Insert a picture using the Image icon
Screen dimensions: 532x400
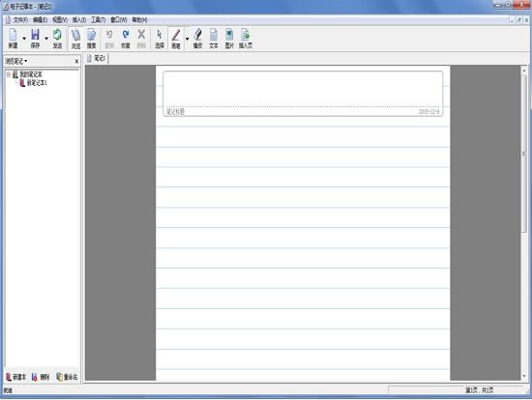point(229,39)
